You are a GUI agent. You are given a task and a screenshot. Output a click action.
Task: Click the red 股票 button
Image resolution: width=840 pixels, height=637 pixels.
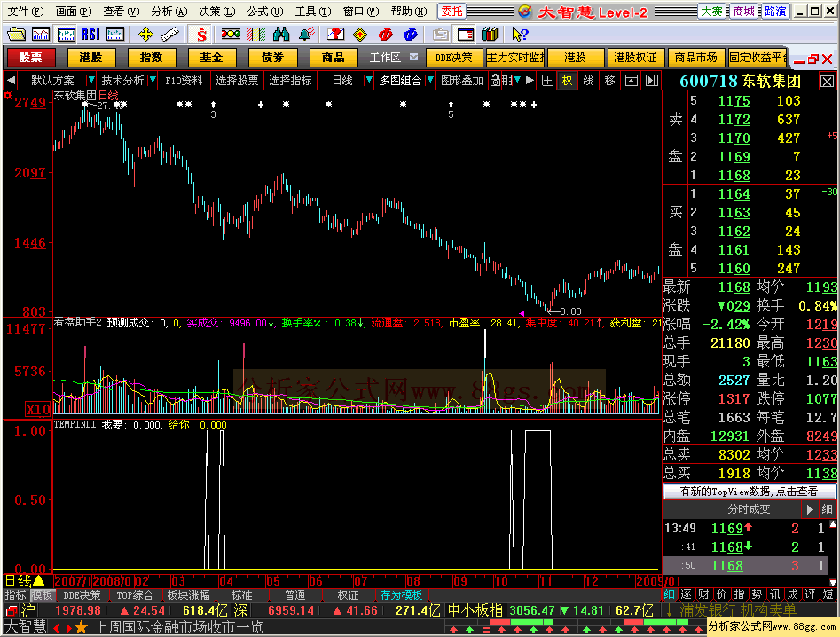(30, 58)
